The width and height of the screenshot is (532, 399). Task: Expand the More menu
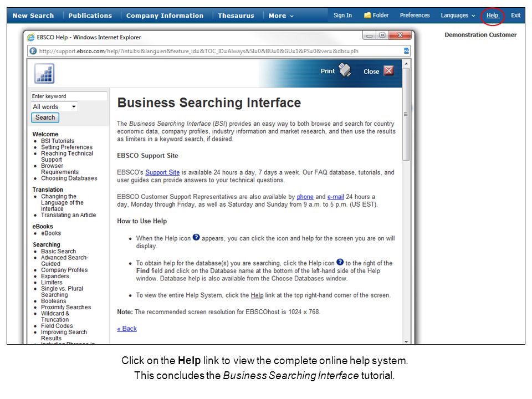[281, 16]
